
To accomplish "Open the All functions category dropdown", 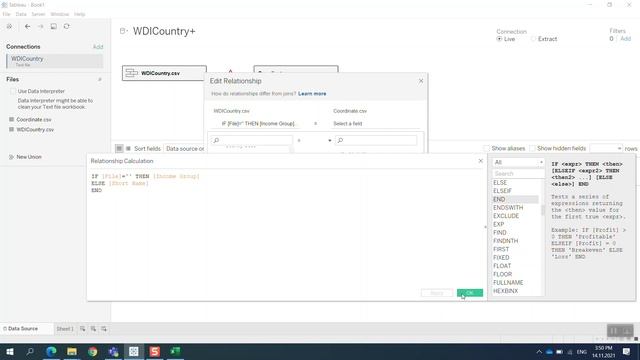I will (x=518, y=162).
